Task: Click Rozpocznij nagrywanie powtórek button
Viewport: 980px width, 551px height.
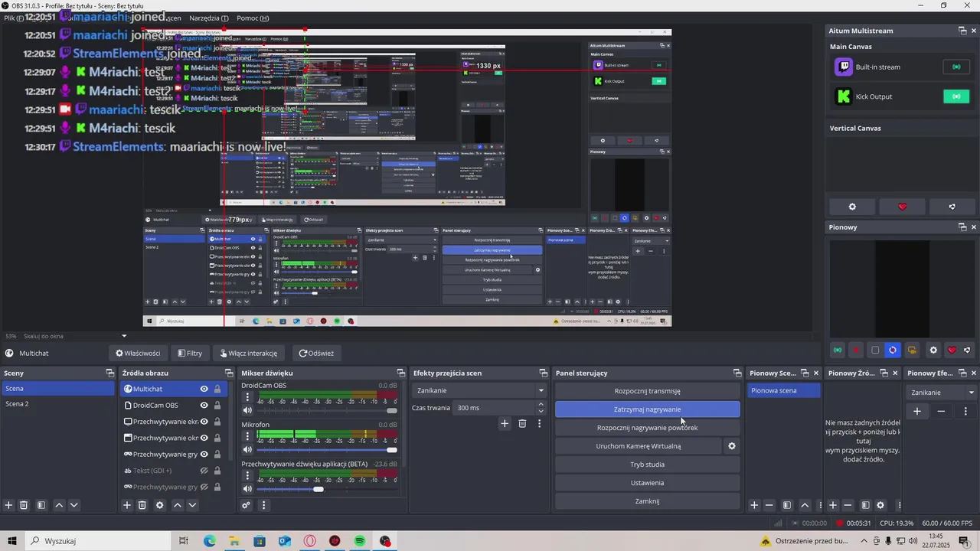Action: tap(648, 428)
